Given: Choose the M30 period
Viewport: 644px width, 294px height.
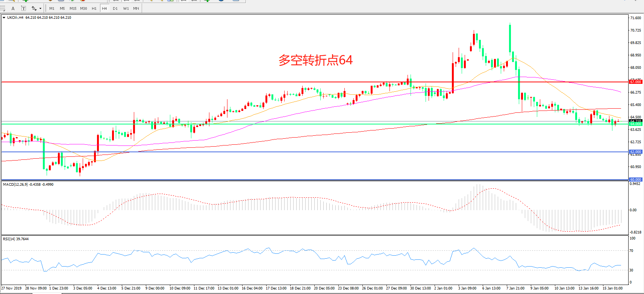Looking at the screenshot, I should coord(83,8).
